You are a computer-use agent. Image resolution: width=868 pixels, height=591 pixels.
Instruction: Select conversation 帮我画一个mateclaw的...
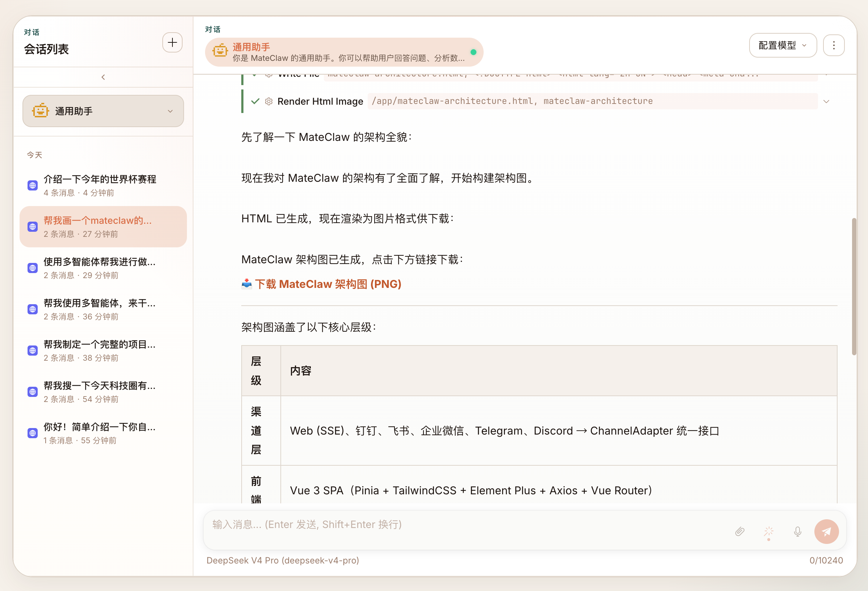coord(103,227)
